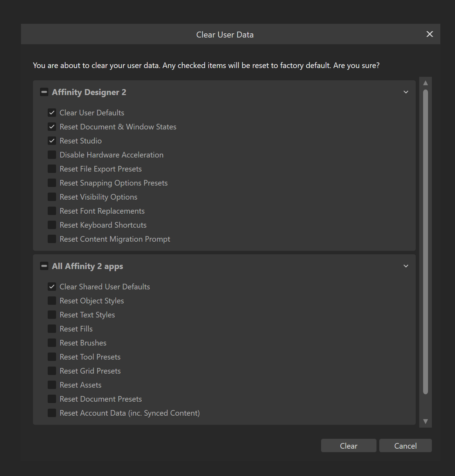
Task: Cancel the Clear User Data dialog
Action: (406, 445)
